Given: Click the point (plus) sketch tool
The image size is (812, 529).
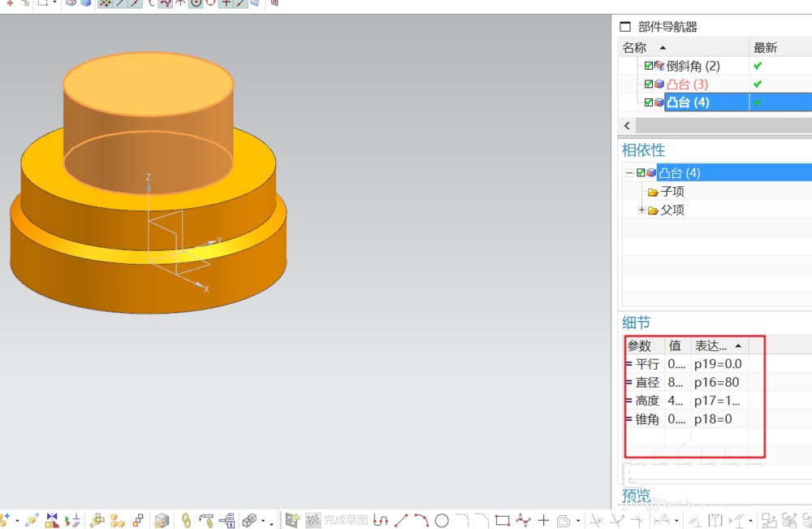Looking at the screenshot, I should coord(543,520).
